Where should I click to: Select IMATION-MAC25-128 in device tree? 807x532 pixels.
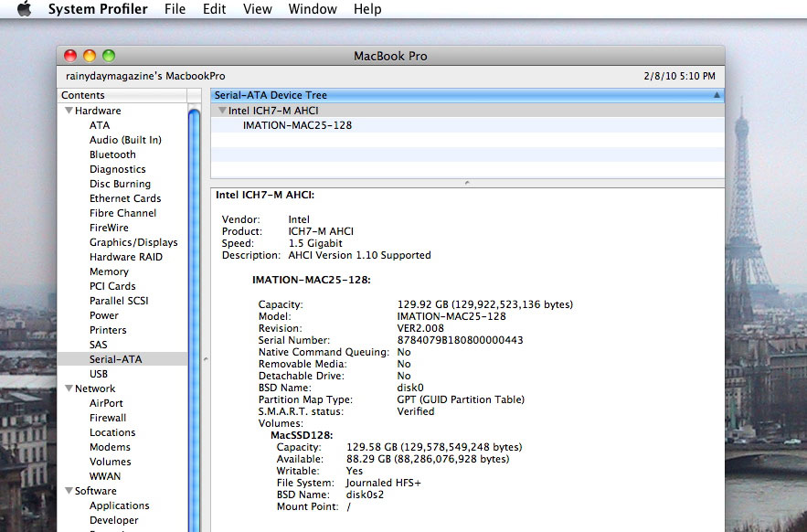point(297,125)
